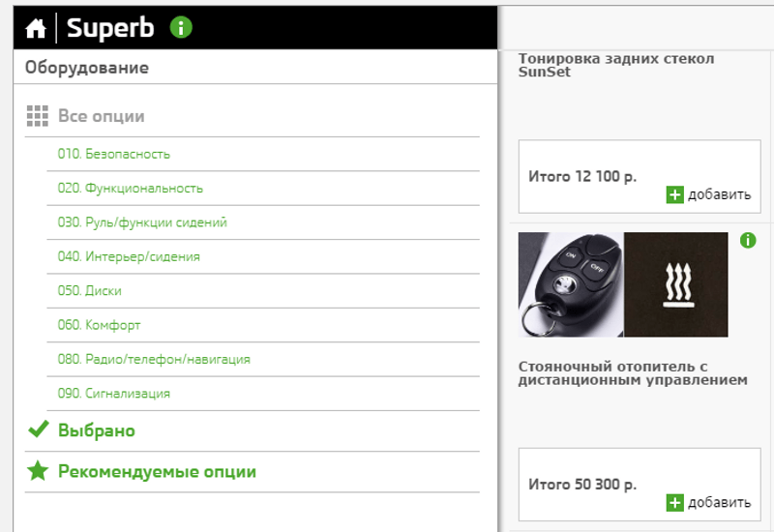Open info icon for parking heater
The width and height of the screenshot is (774, 532).
click(748, 240)
